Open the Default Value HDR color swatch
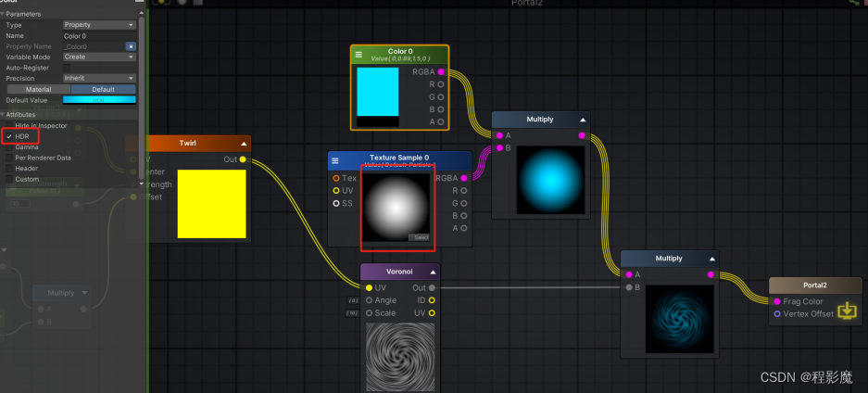Screen dimensions: 868x393 tap(99, 100)
